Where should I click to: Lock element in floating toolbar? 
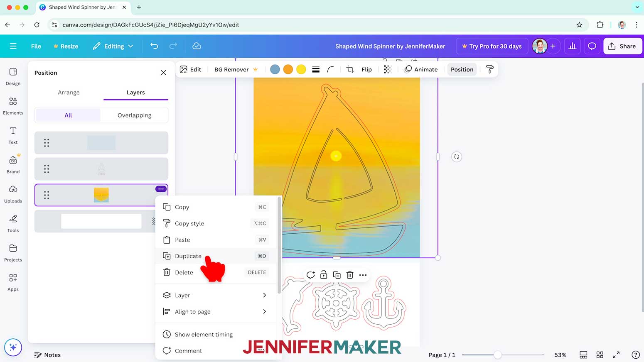pos(324,275)
